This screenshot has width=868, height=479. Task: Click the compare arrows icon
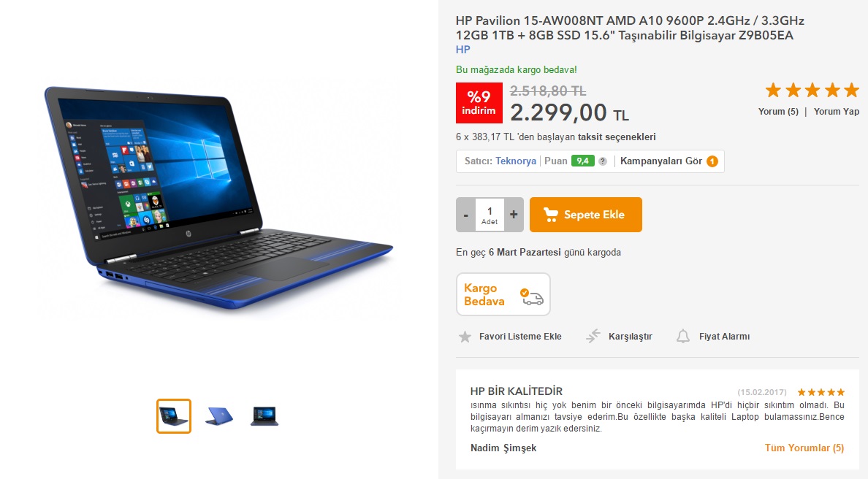click(x=593, y=336)
